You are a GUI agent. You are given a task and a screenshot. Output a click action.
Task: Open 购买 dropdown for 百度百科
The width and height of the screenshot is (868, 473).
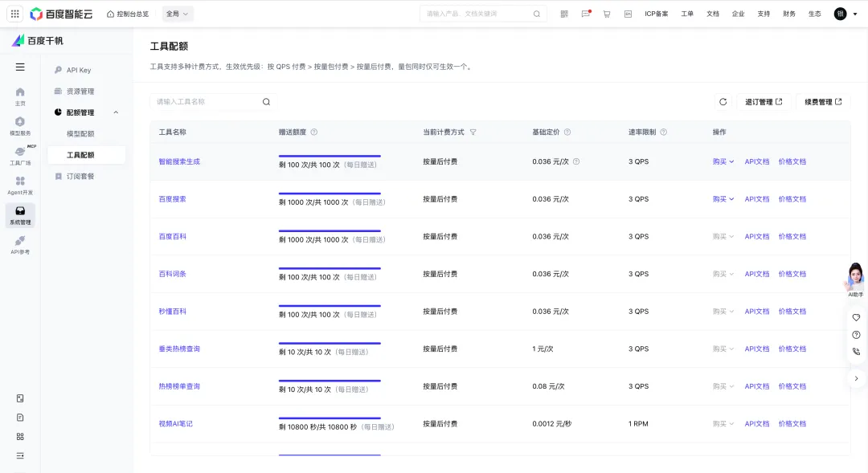(x=723, y=236)
